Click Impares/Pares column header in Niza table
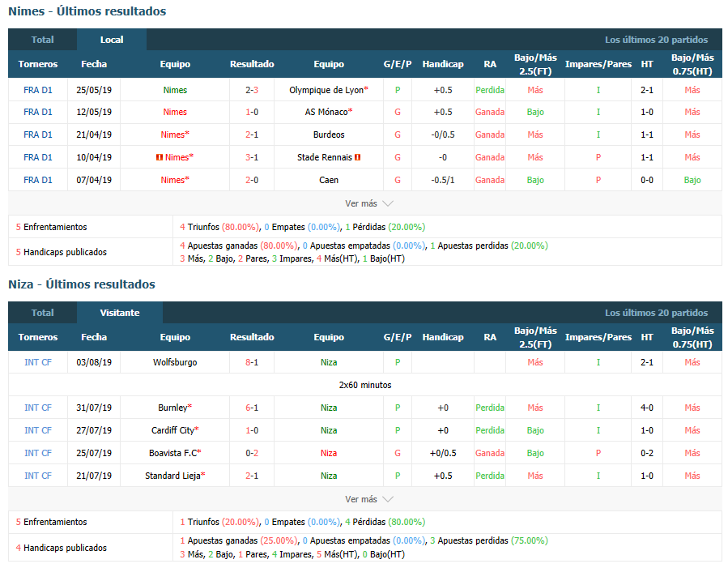Image resolution: width=728 pixels, height=568 pixels. point(598,337)
